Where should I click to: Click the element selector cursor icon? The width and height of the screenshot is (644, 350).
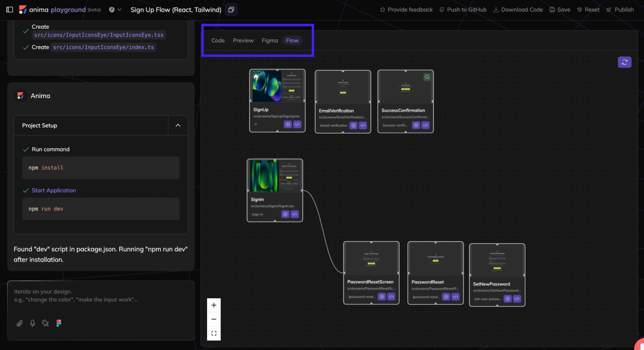point(45,323)
